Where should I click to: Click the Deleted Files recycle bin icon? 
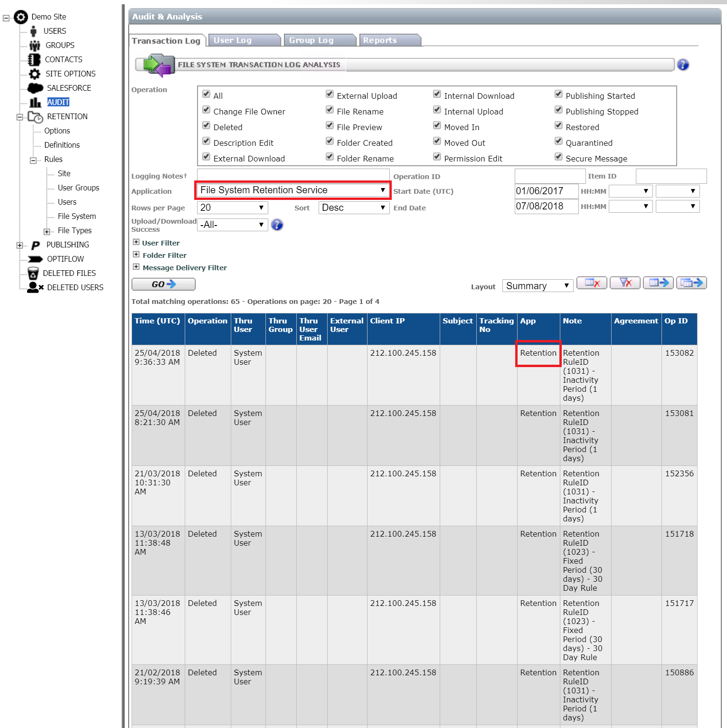pos(33,274)
